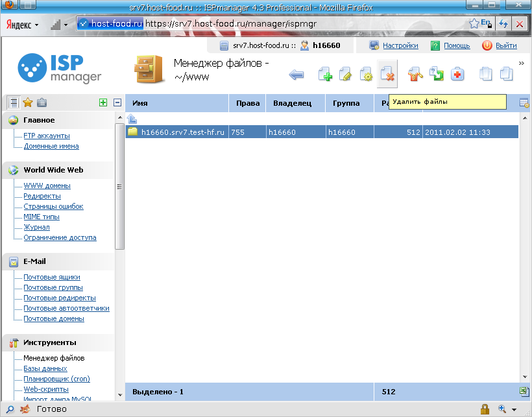Click the first-aid kit icon
Screen dimensions: 532x417
(x=457, y=74)
